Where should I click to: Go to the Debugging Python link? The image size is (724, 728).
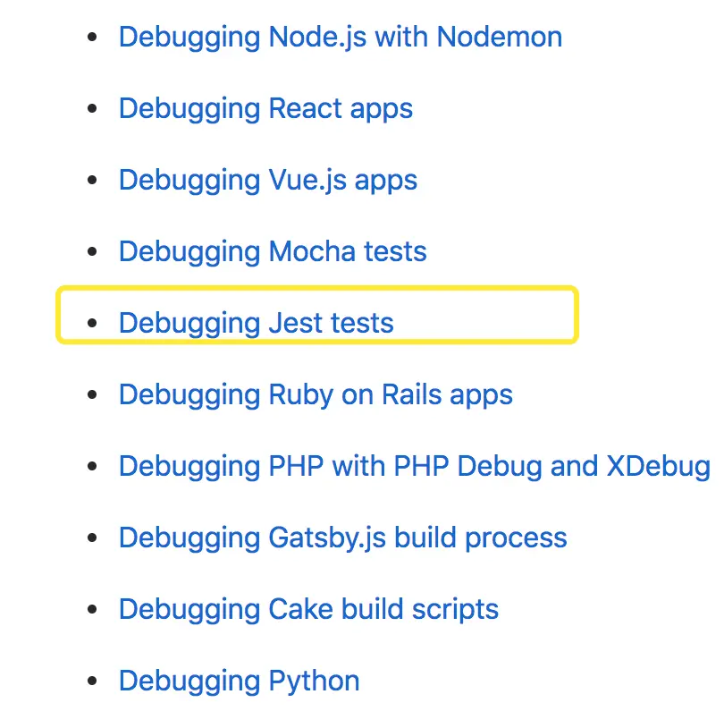(x=239, y=681)
